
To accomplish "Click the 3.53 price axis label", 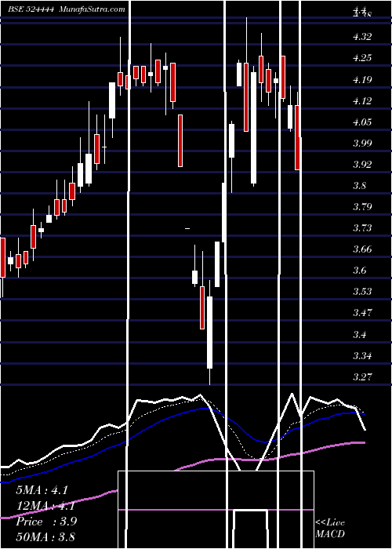I will click(362, 291).
